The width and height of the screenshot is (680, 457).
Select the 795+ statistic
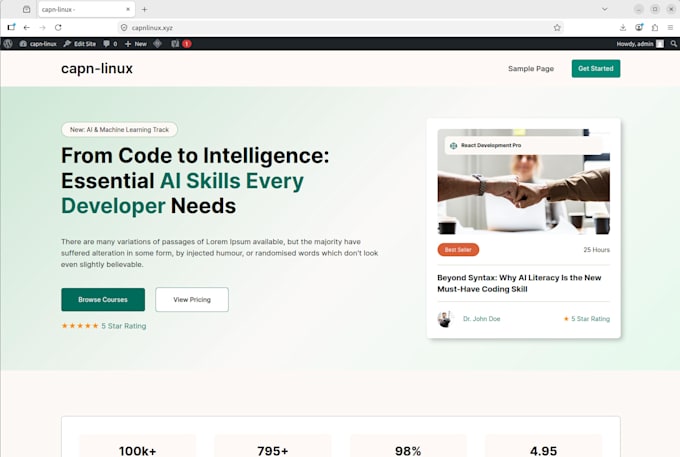(273, 450)
